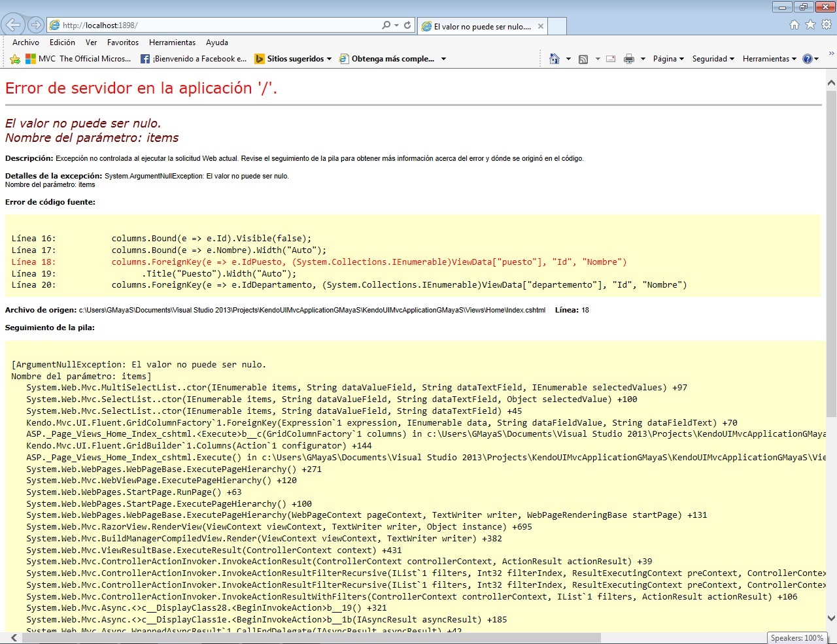Screen dimensions: 837x644
Task: Open the Edición menu
Action: [x=62, y=42]
